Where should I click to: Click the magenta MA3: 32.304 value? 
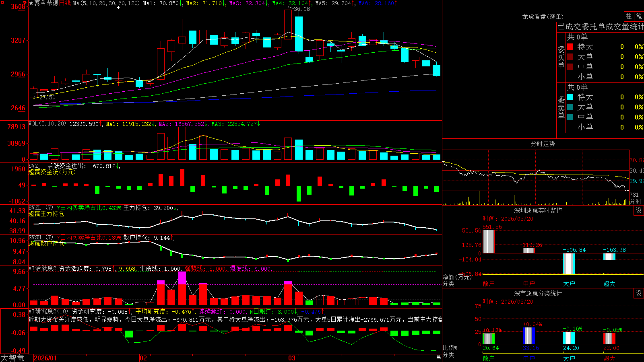click(249, 3)
